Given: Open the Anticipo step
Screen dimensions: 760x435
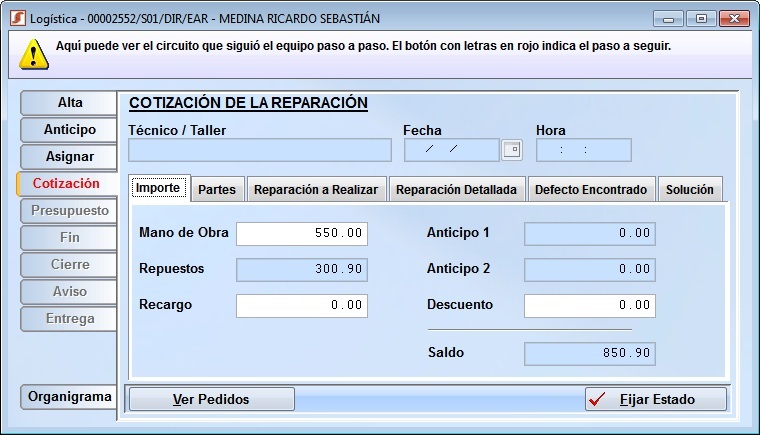Looking at the screenshot, I should [x=69, y=129].
